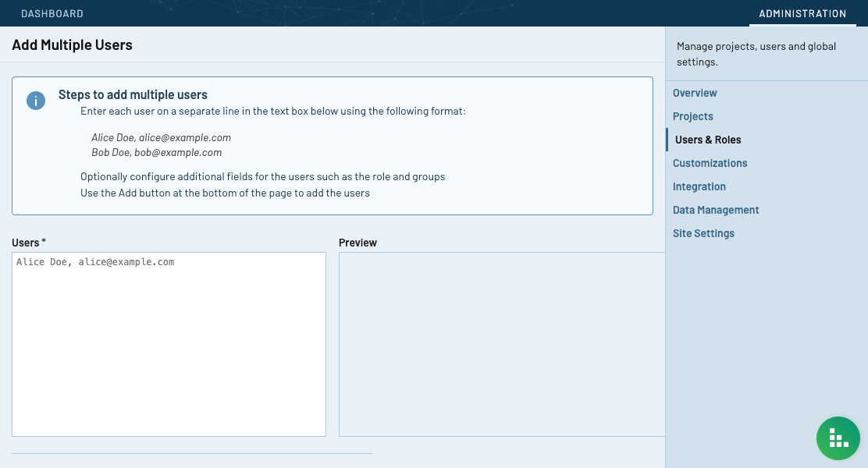Open the green grid widget button

[838, 438]
